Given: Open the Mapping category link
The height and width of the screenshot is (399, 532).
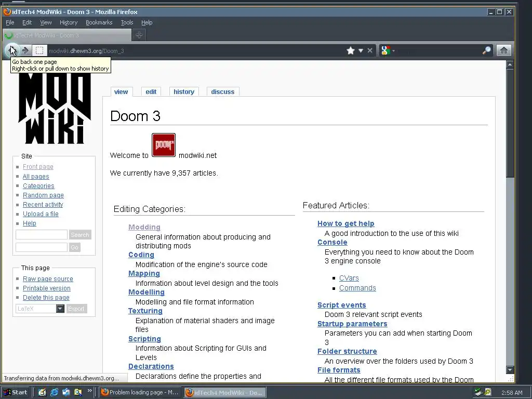Looking at the screenshot, I should [144, 273].
